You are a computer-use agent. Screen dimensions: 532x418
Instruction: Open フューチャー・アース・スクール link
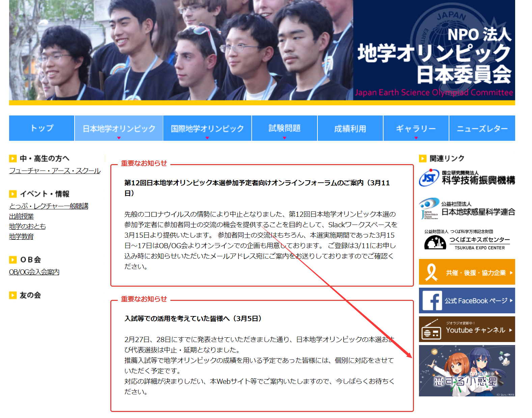click(x=55, y=171)
